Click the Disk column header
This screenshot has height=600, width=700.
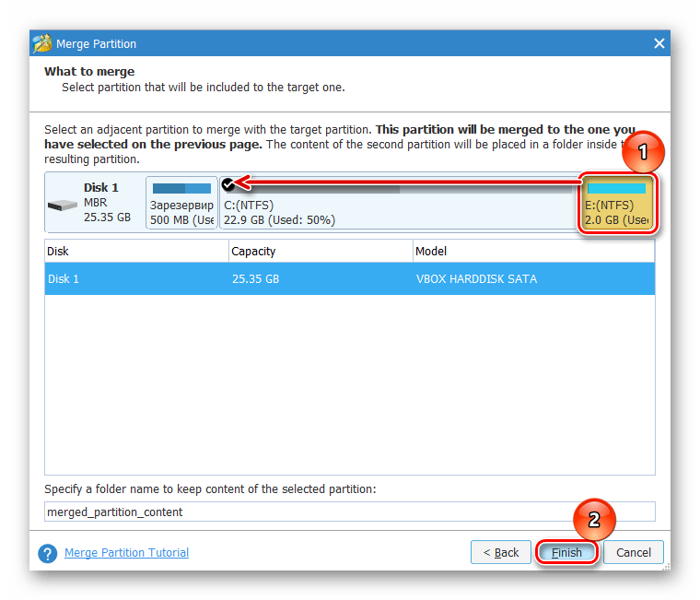tap(136, 251)
